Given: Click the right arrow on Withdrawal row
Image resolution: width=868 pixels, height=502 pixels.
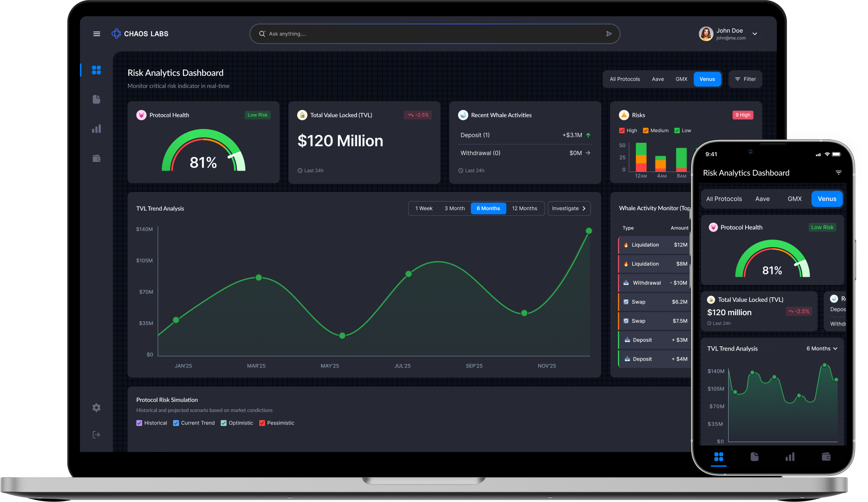Looking at the screenshot, I should (588, 153).
